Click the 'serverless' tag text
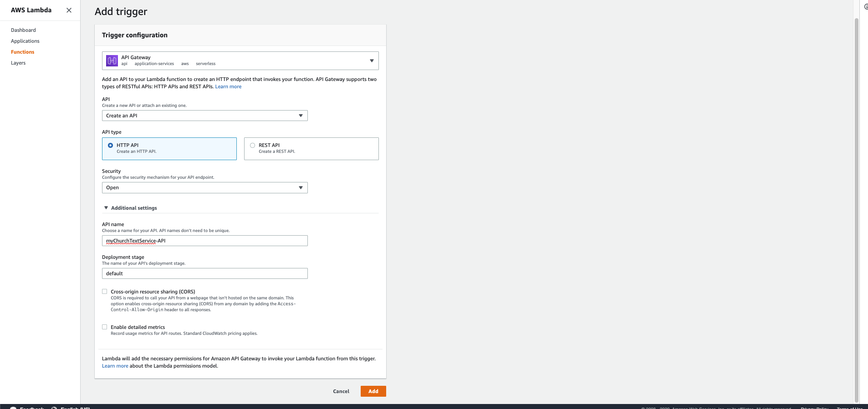Screen dimensions: 868x409 point(206,64)
